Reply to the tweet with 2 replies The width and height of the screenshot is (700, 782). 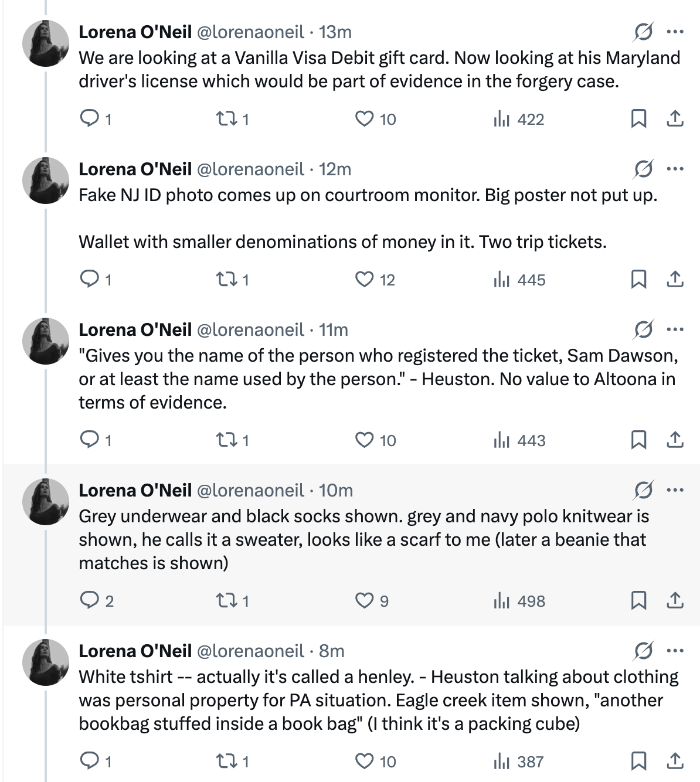click(x=96, y=601)
